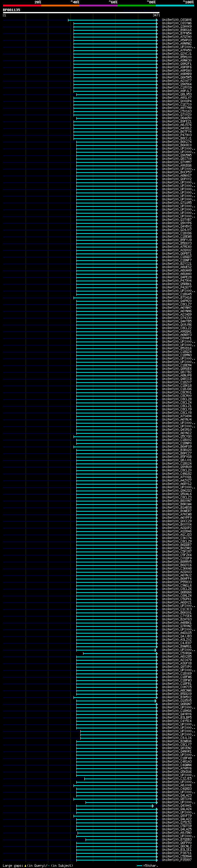Viewport: 197px width, 868px height.
Task: Select label UniRef100_B6TFY4
Action: coord(176,132)
